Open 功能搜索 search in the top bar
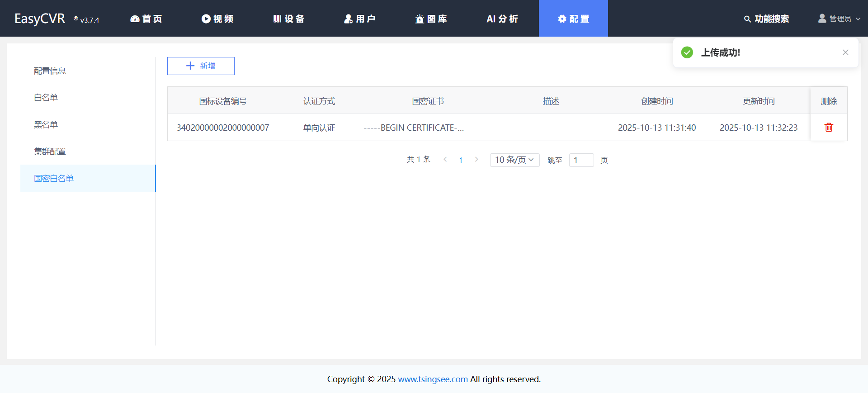The height and width of the screenshot is (393, 868). click(766, 19)
